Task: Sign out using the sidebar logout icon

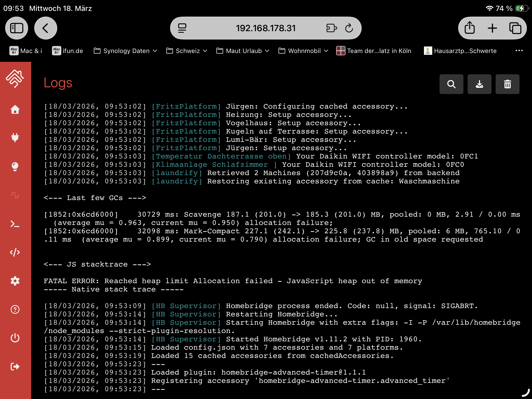Action: click(15, 367)
